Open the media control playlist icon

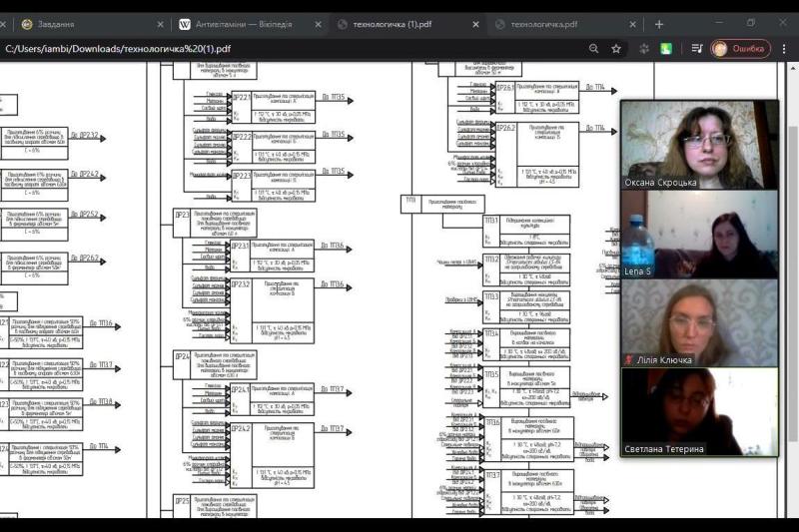[x=696, y=49]
